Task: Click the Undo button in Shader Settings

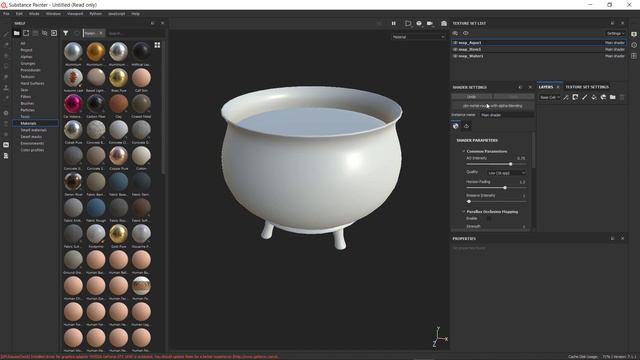Action: [x=472, y=97]
